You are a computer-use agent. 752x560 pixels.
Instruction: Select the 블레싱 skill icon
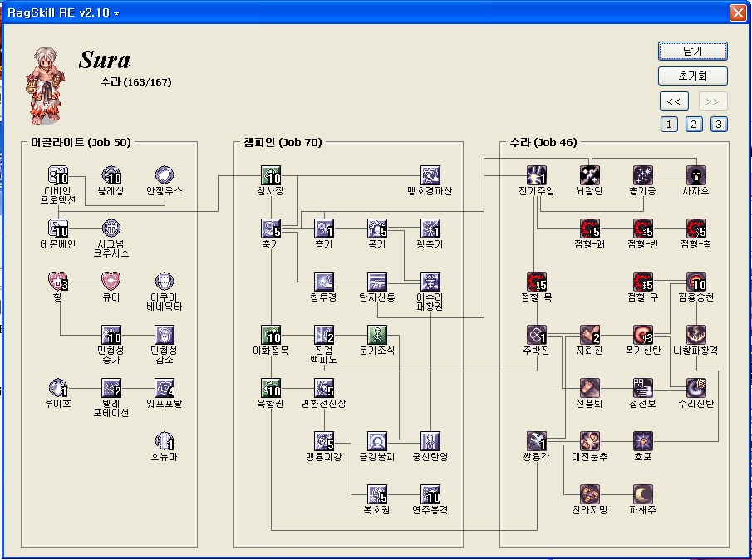coord(111,174)
